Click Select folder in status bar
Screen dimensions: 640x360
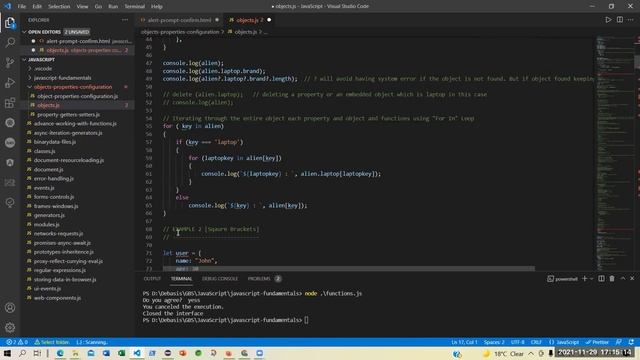coord(51,342)
